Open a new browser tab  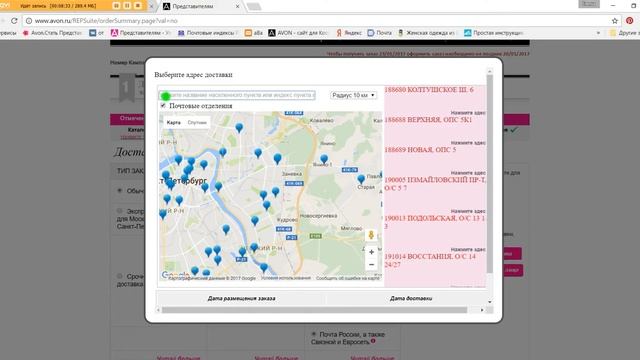click(x=254, y=6)
